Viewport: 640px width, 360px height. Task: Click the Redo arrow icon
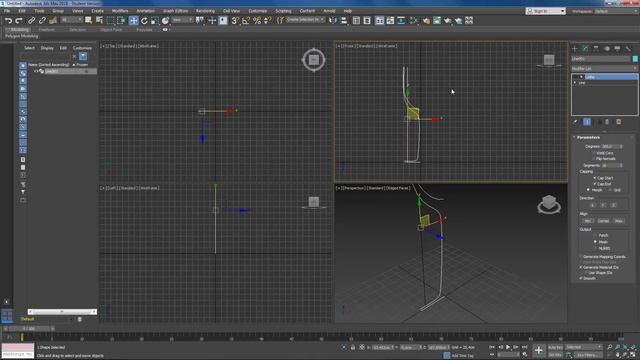tap(19, 20)
